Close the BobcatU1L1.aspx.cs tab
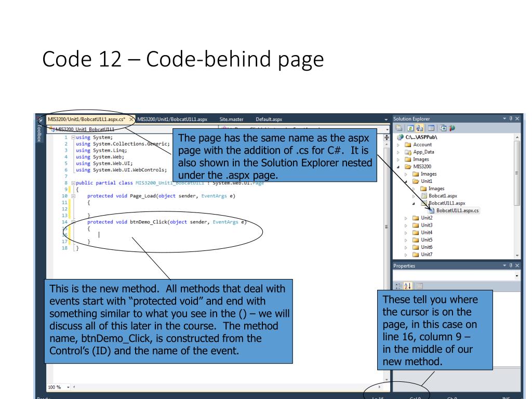Viewport: 532px width, 399px height. pos(131,119)
